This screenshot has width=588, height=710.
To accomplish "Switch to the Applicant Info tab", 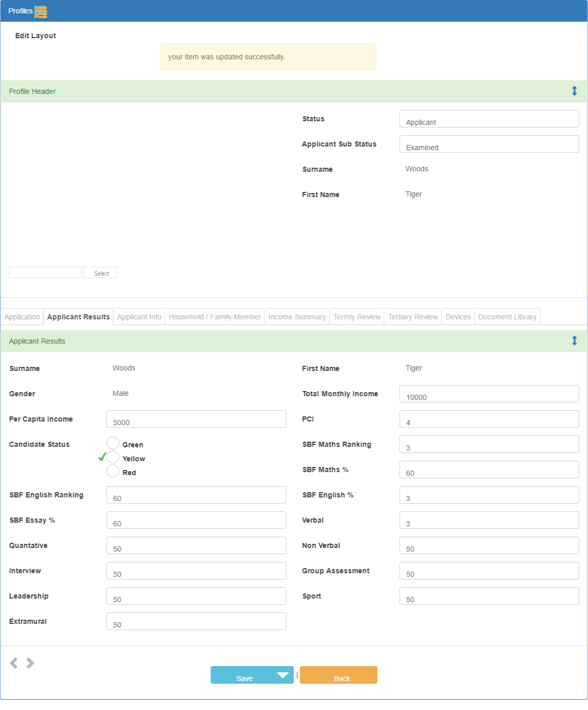I will pyautogui.click(x=139, y=317).
